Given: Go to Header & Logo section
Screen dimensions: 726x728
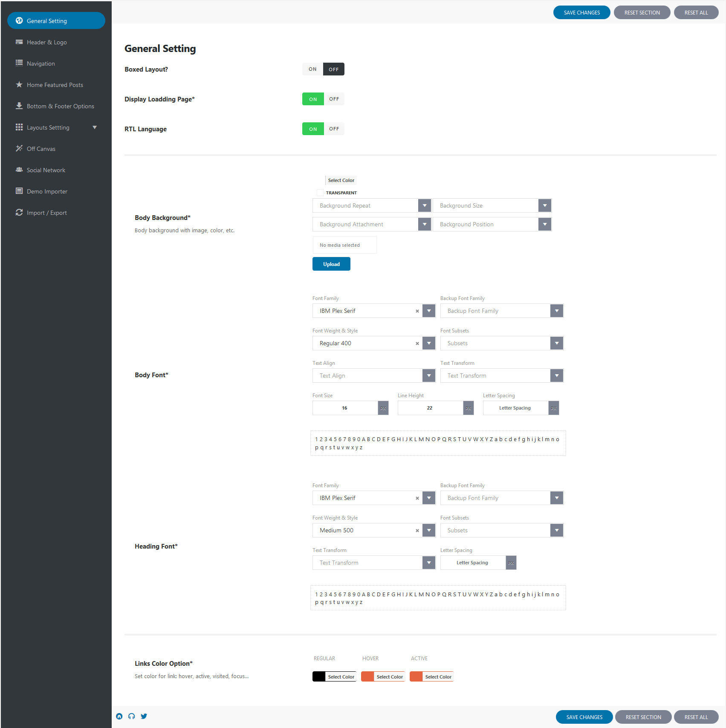Looking at the screenshot, I should pyautogui.click(x=47, y=42).
